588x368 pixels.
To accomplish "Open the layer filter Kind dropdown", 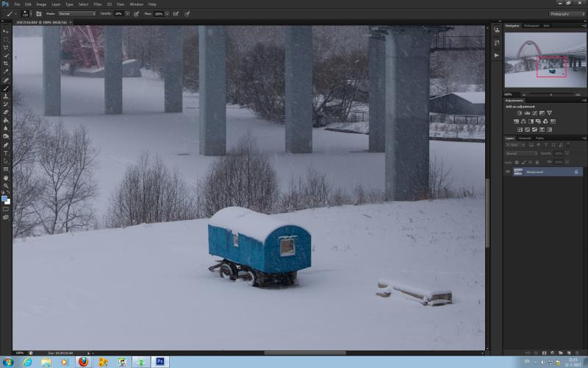I will 515,145.
